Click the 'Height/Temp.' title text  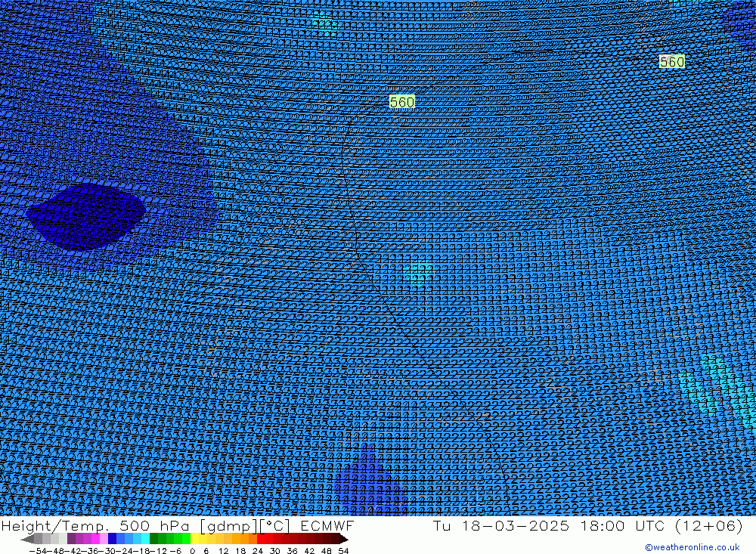[57, 525]
